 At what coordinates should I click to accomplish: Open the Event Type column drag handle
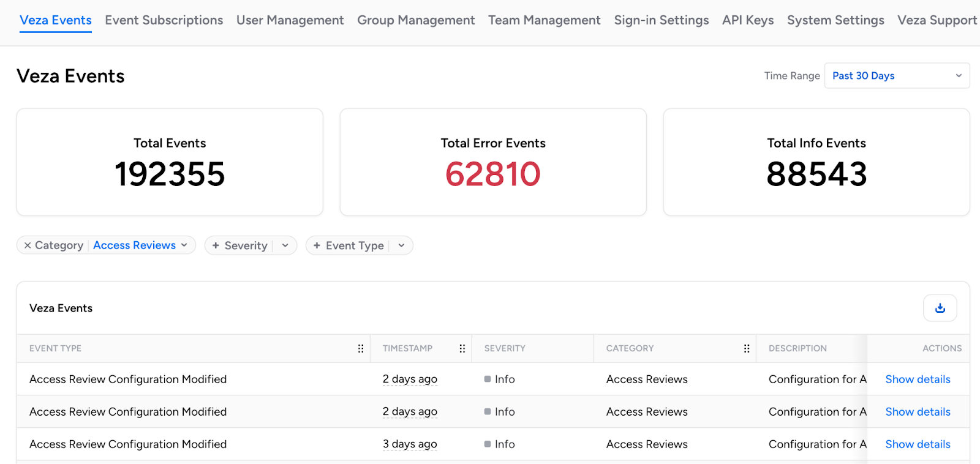tap(361, 348)
